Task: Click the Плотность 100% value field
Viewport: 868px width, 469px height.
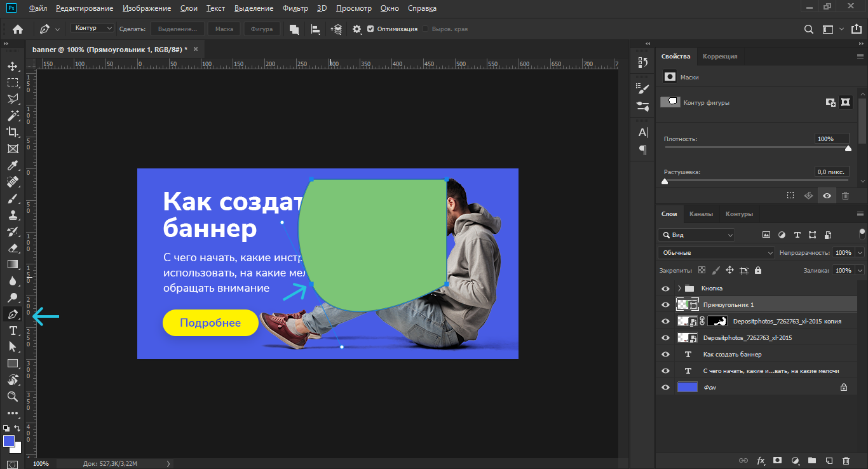Action: point(832,139)
